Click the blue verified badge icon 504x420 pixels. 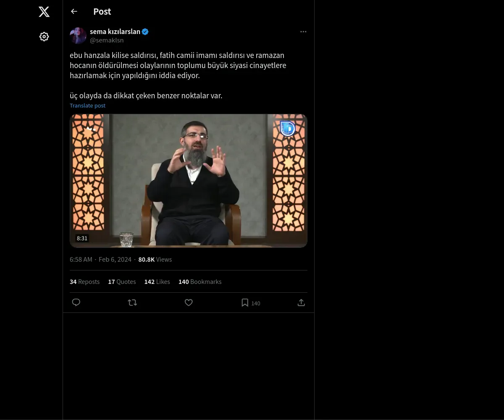(x=145, y=31)
